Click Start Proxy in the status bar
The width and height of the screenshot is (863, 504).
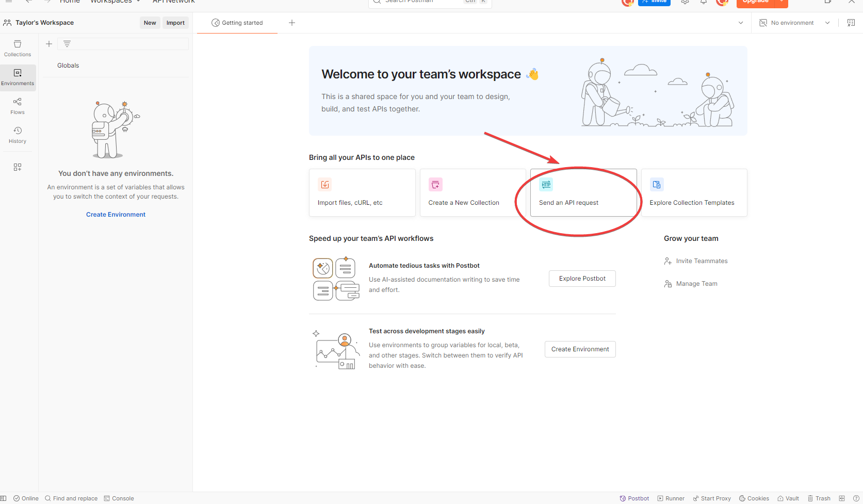tap(712, 498)
